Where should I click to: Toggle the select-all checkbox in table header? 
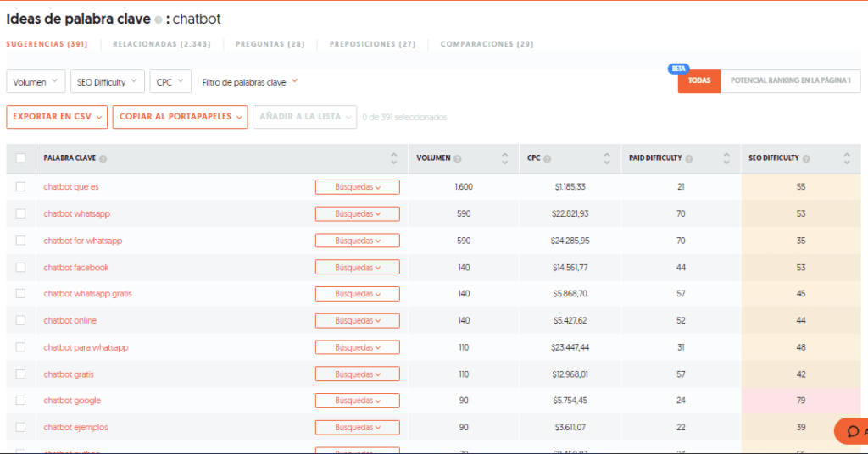[20, 158]
